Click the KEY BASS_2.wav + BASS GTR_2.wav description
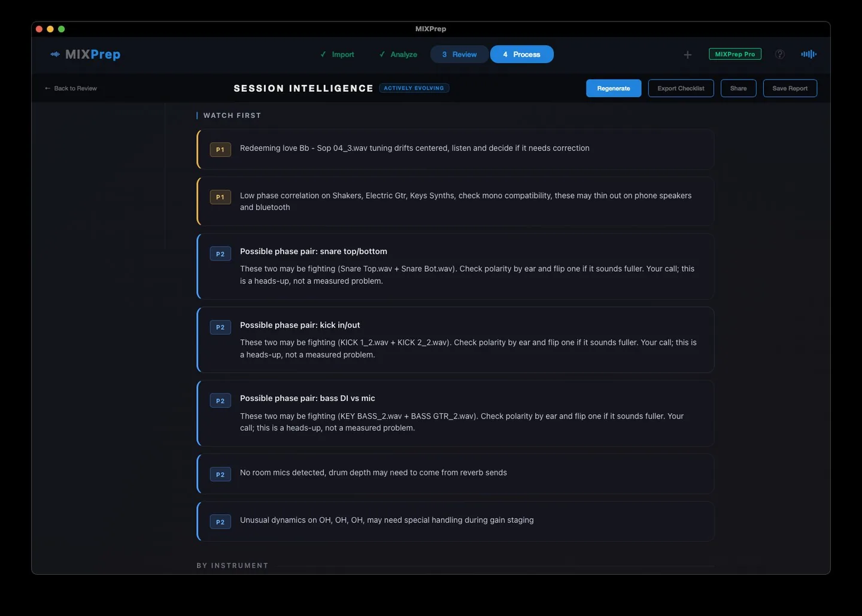 tap(462, 422)
